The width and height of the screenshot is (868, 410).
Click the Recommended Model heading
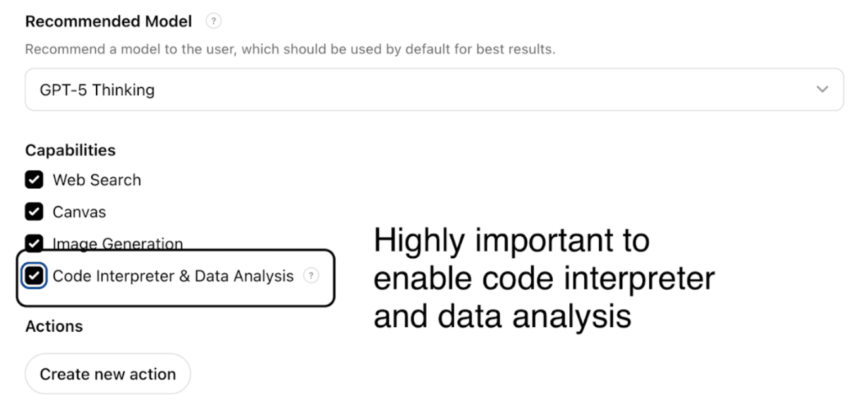coord(108,21)
